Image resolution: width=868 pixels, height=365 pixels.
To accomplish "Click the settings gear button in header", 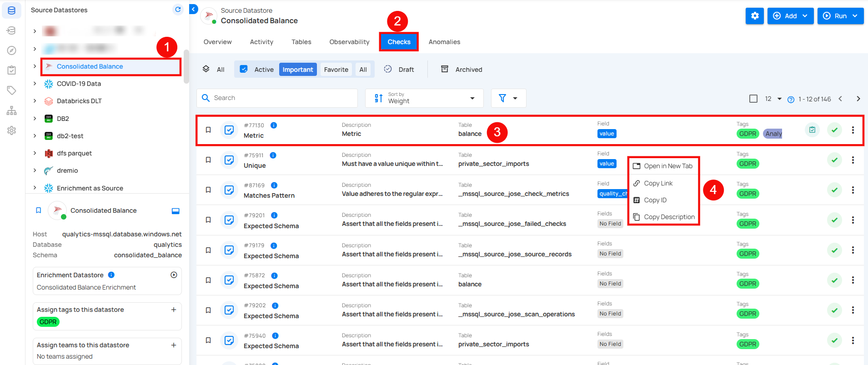I will point(754,16).
